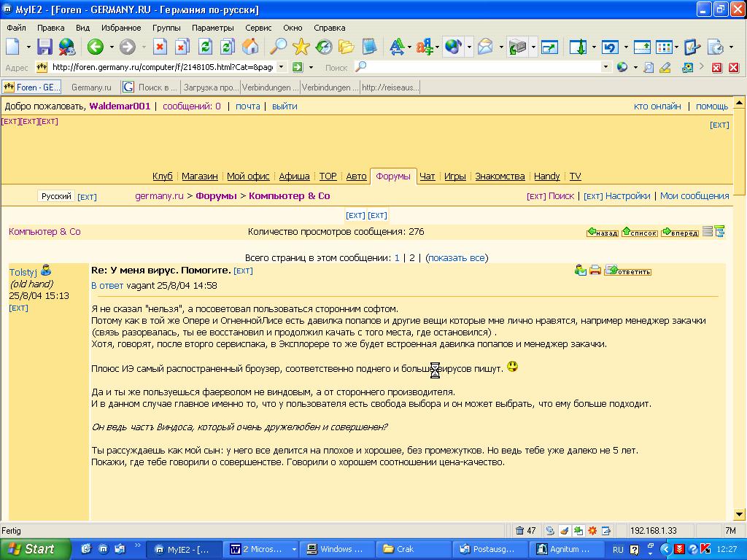The height and width of the screenshot is (560, 747).
Task: Open the mail envelope tool
Action: pyautogui.click(x=485, y=47)
